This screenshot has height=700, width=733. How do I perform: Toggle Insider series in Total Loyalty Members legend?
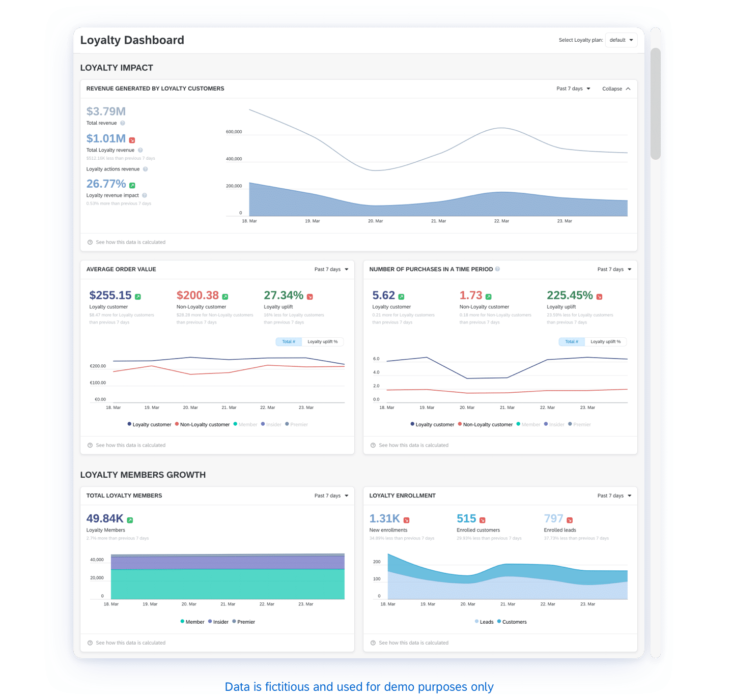[x=218, y=622]
